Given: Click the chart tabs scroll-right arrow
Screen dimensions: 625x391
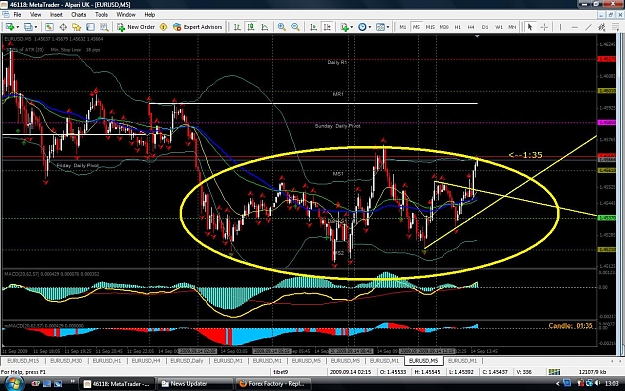Looking at the screenshot, I should point(619,361).
